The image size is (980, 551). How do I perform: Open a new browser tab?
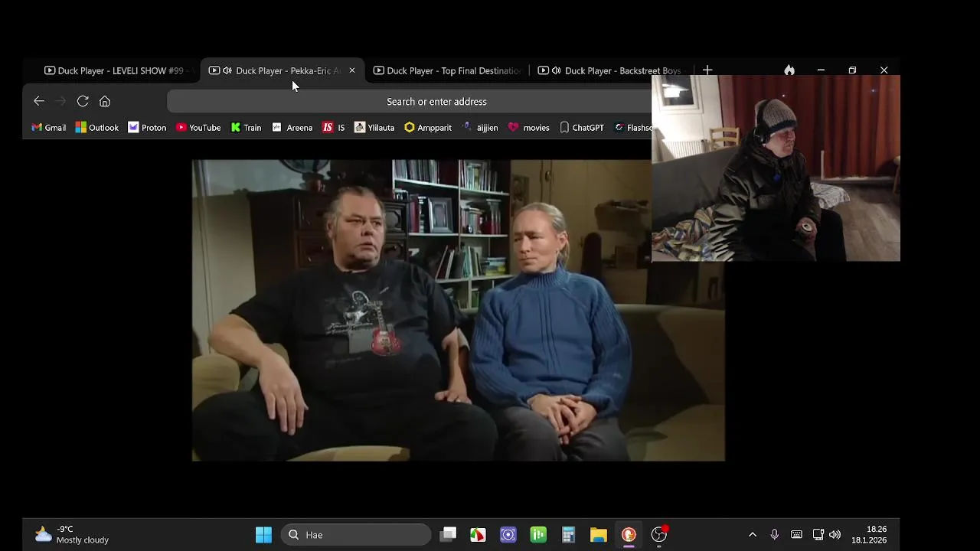point(707,70)
